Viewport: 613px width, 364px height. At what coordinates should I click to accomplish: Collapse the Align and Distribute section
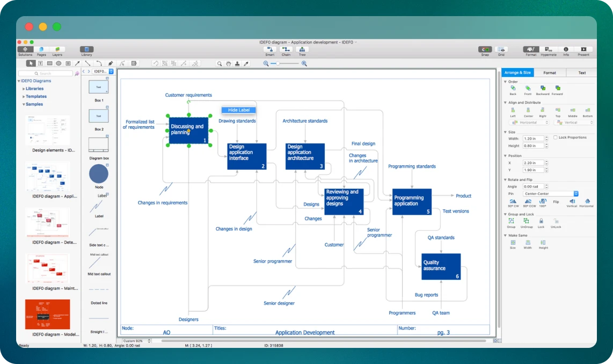(x=505, y=103)
